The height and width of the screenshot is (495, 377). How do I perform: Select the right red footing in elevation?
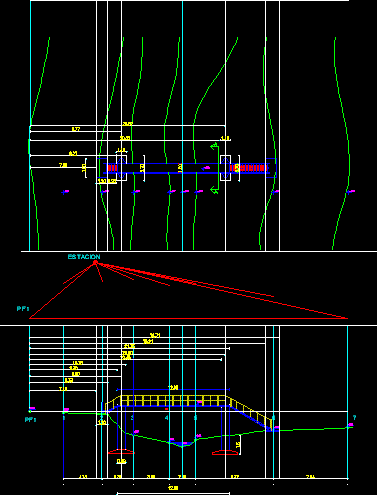coord(225,452)
